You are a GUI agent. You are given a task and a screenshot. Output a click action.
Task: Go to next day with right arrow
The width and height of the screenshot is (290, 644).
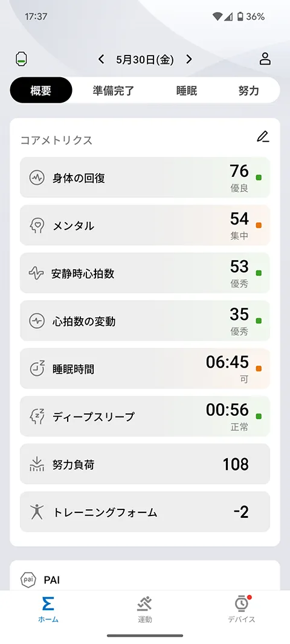(x=189, y=60)
